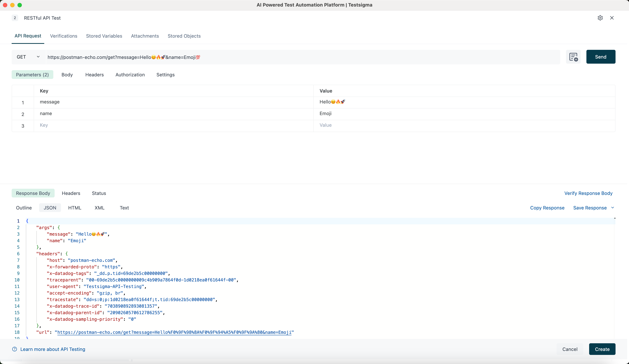Copy the JSON response

[547, 207]
